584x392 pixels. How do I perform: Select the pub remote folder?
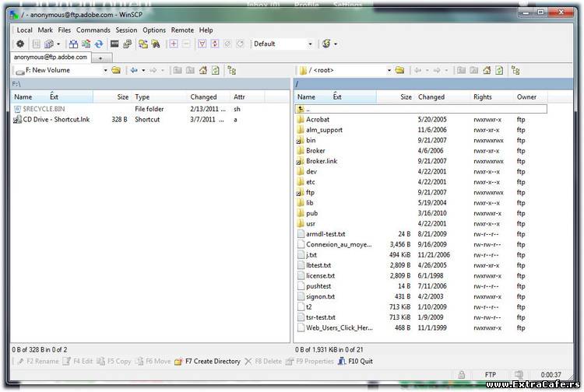311,213
